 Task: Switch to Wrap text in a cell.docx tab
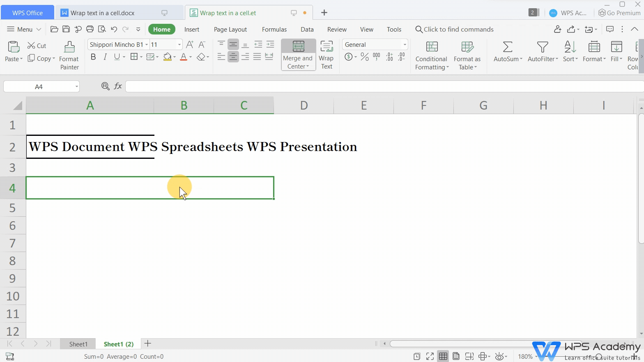click(x=119, y=13)
